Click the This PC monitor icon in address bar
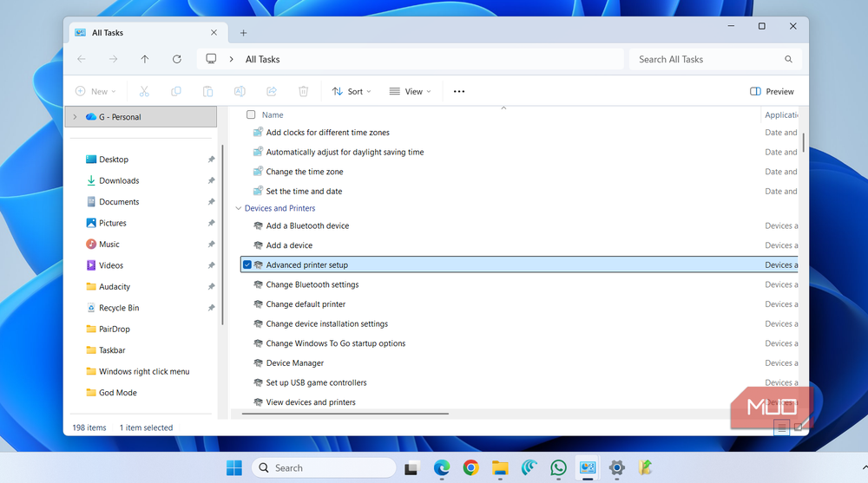Viewport: 868px width, 483px height. point(211,59)
